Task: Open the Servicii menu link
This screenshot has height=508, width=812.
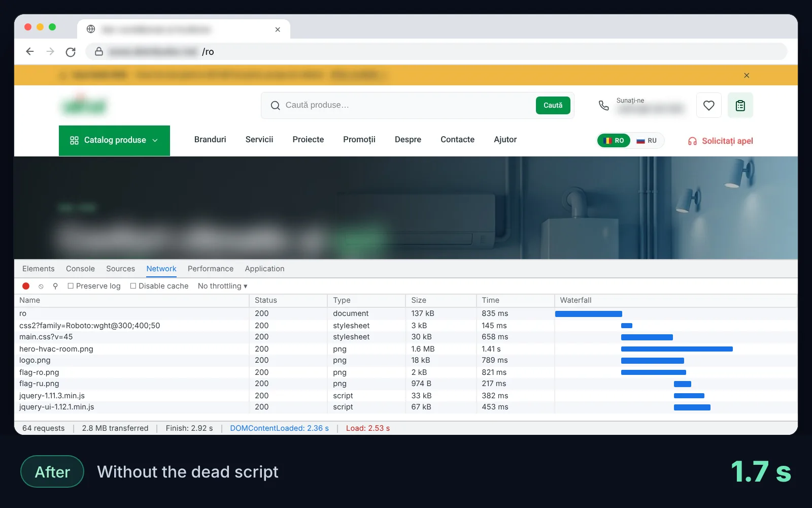Action: tap(259, 140)
